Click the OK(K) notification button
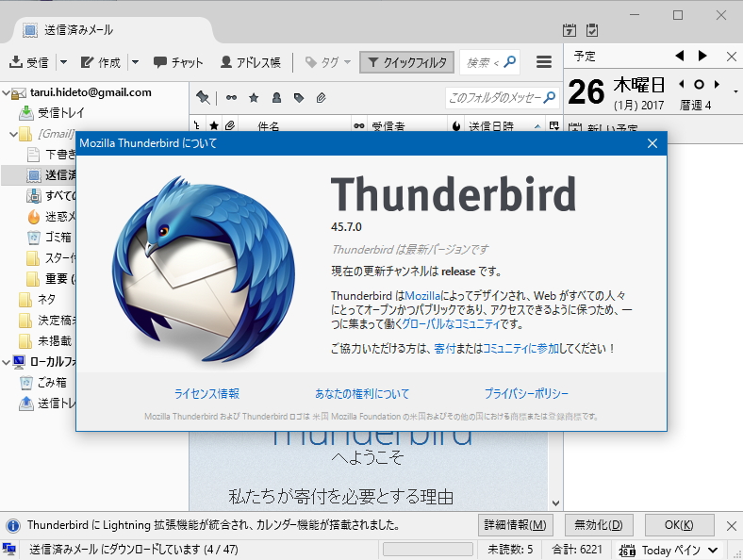 coord(679,525)
